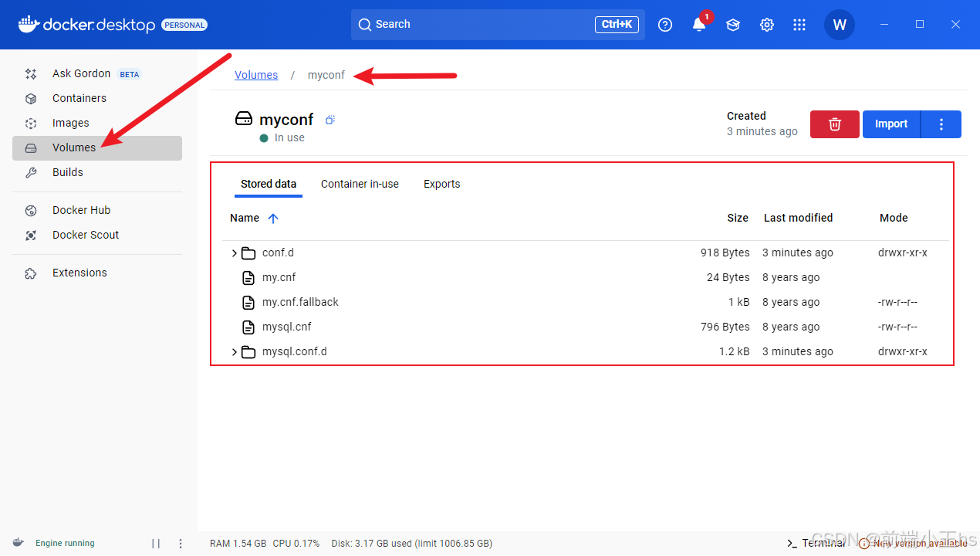
Task: Open Images in the sidebar
Action: tap(97, 124)
